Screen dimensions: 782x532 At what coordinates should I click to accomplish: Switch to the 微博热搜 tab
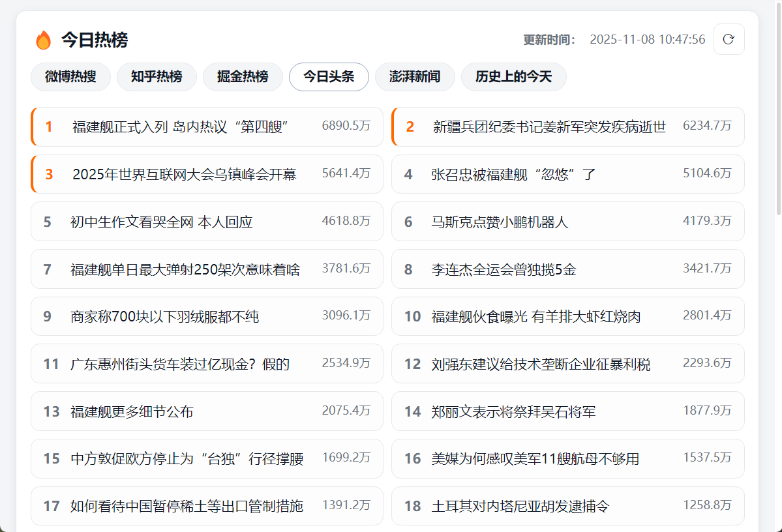70,77
